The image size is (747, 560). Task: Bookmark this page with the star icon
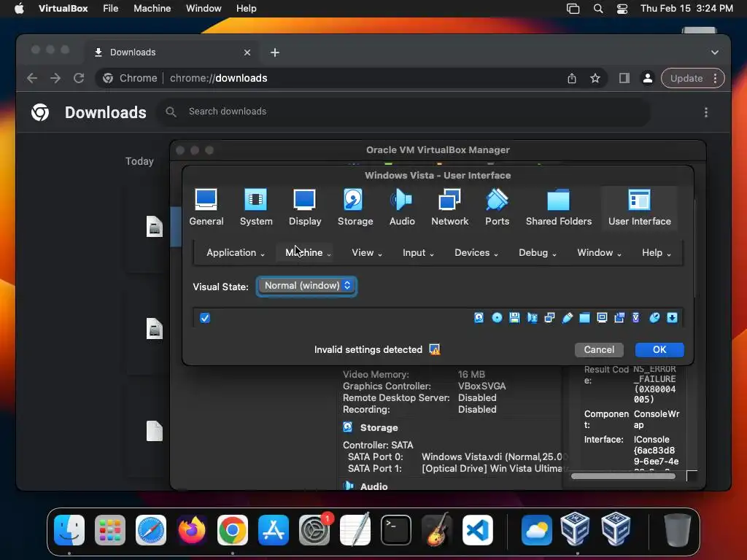[x=595, y=78]
